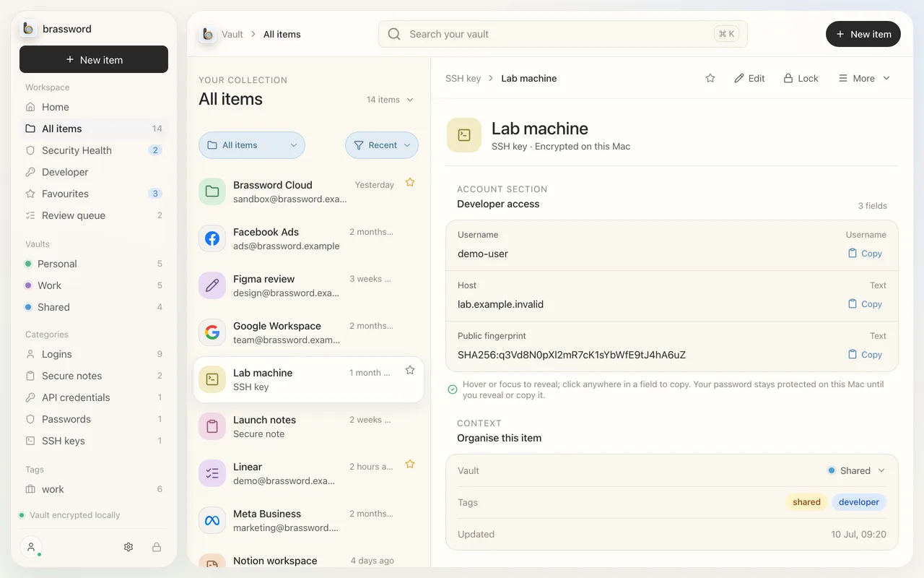Open the More actions dropdown

[864, 78]
